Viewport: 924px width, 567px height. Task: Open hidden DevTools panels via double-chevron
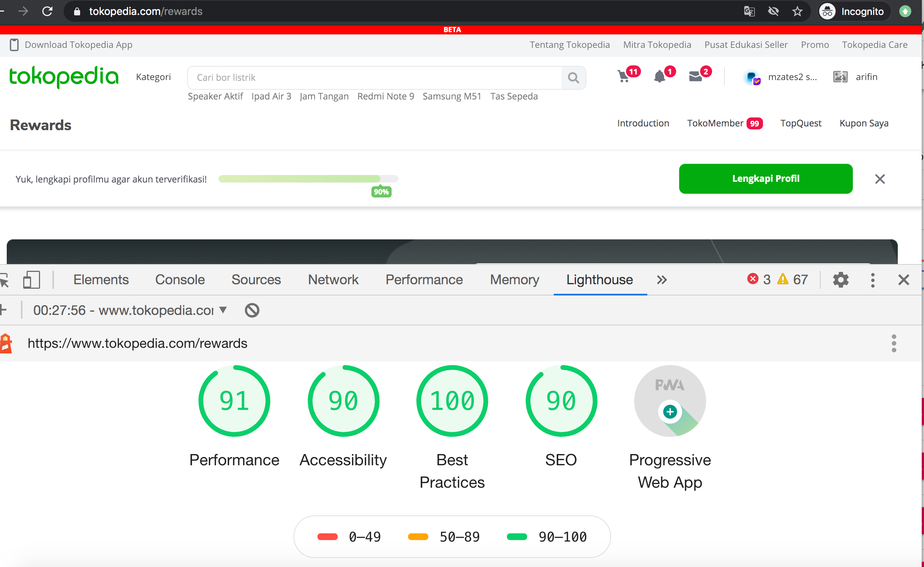(661, 279)
